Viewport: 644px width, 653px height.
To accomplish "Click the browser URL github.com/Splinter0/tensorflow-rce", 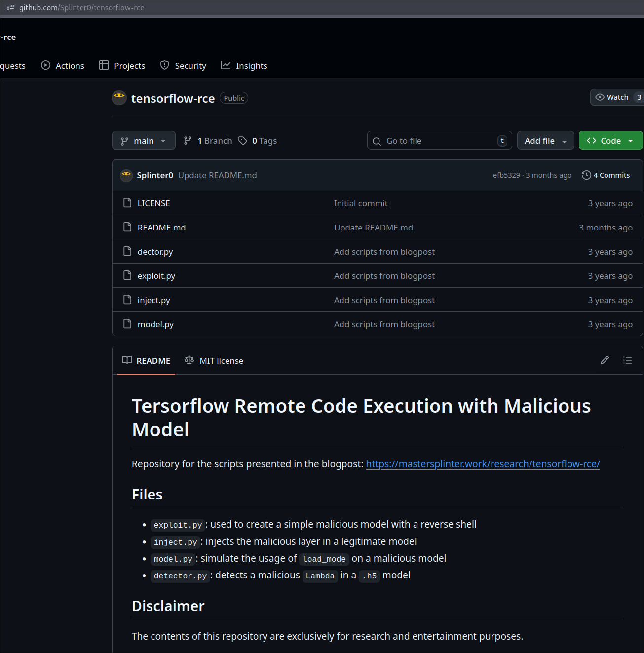I will 82,8.
